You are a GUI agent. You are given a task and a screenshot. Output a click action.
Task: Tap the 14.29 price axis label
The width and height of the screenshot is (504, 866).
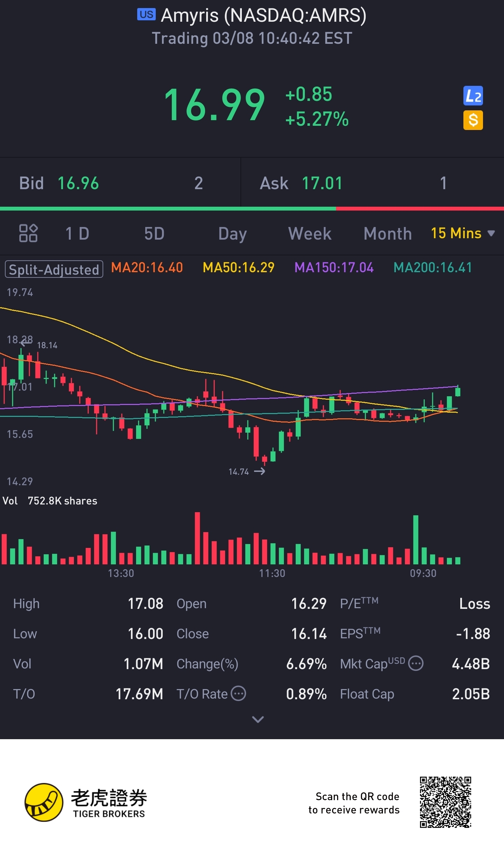pyautogui.click(x=20, y=481)
